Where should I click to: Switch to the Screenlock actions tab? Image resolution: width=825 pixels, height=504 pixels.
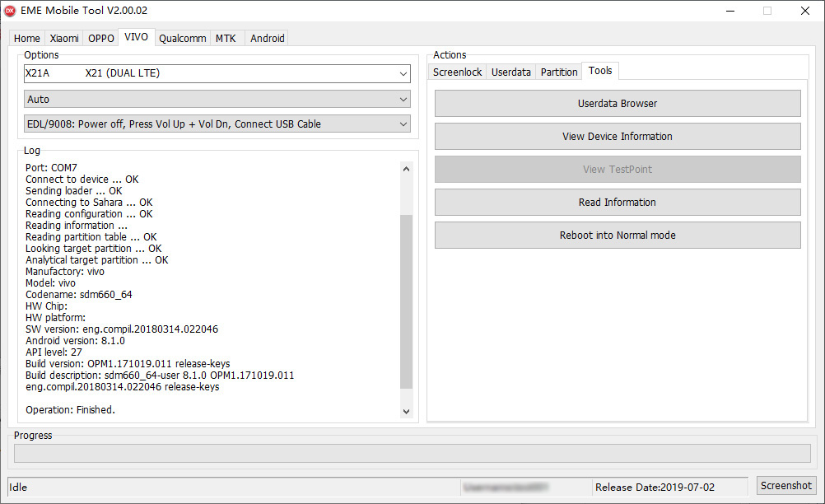(457, 72)
